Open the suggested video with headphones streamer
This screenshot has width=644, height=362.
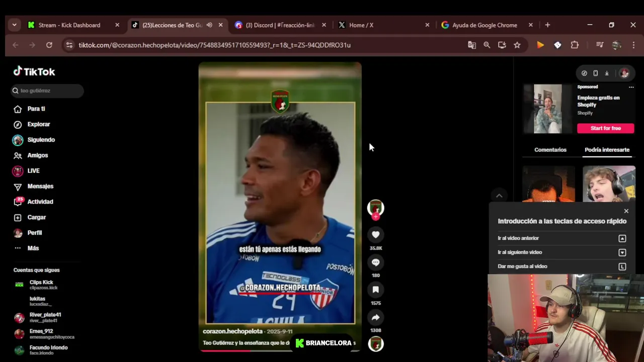(x=609, y=184)
